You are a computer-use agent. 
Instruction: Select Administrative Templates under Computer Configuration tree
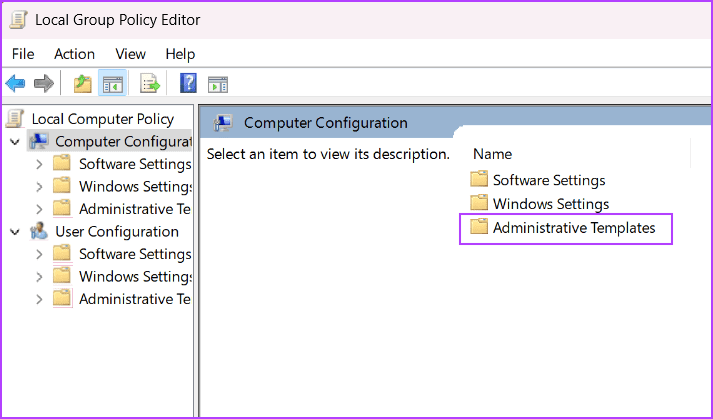135,209
